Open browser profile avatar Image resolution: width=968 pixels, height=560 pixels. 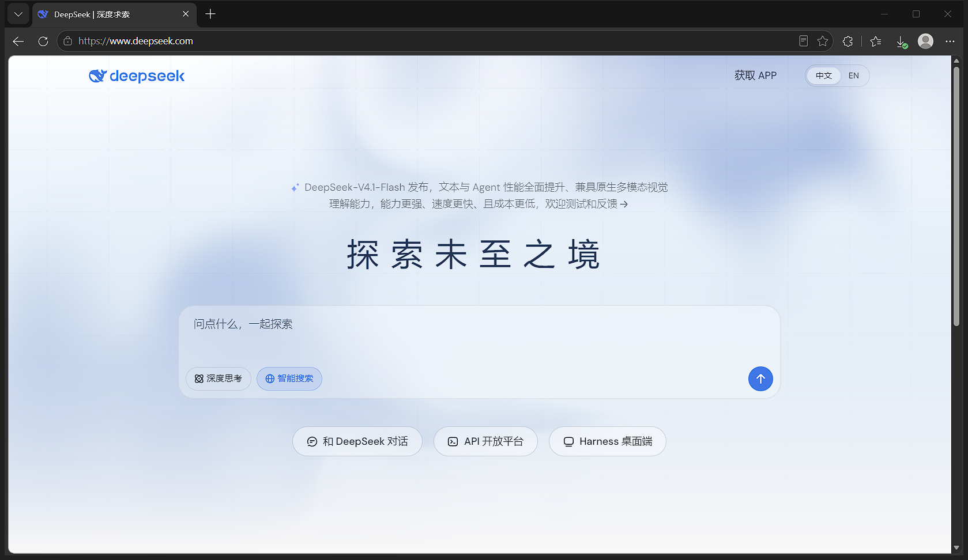[x=925, y=41]
